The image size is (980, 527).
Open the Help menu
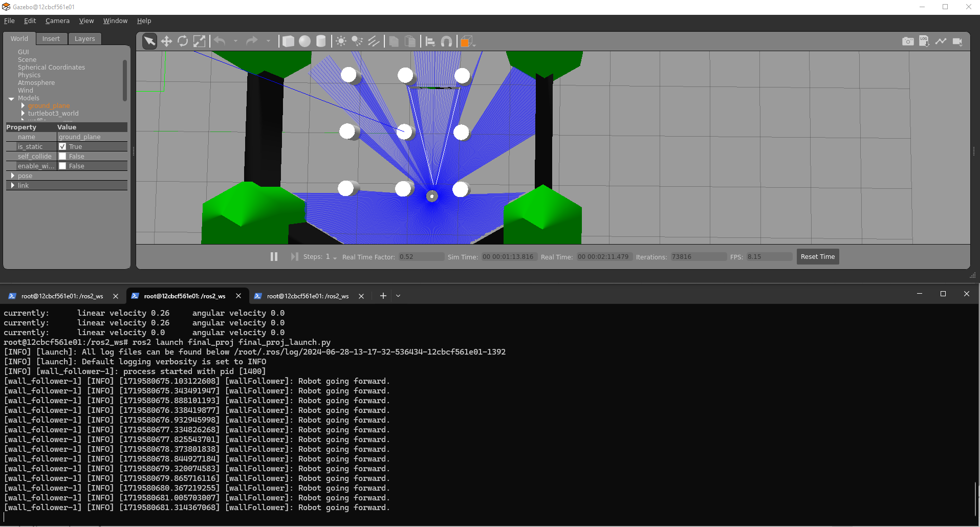tap(144, 21)
